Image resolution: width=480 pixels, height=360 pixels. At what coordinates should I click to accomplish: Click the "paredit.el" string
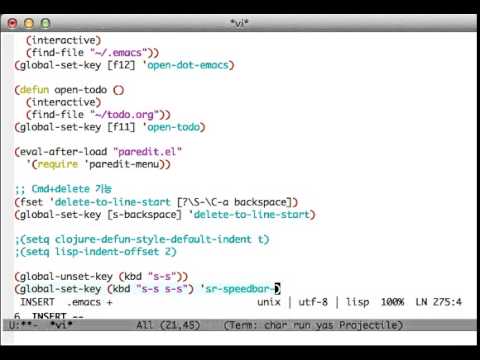click(147, 152)
